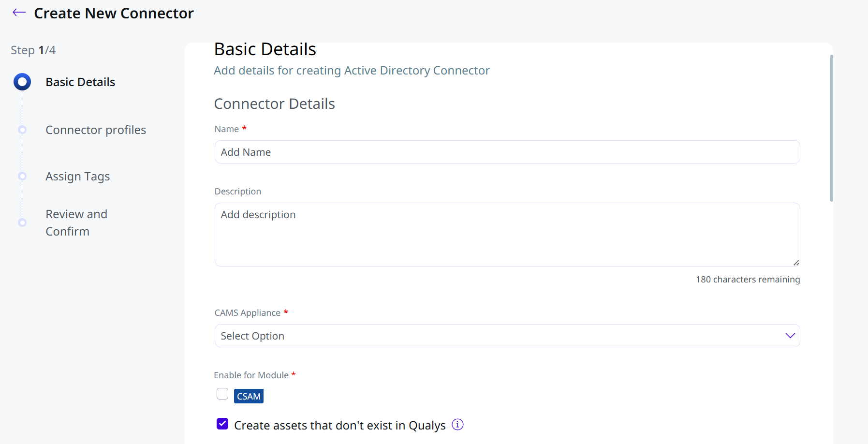Uncheck Create assets that don't exist in Qualys
Image resolution: width=868 pixels, height=444 pixels.
click(222, 424)
